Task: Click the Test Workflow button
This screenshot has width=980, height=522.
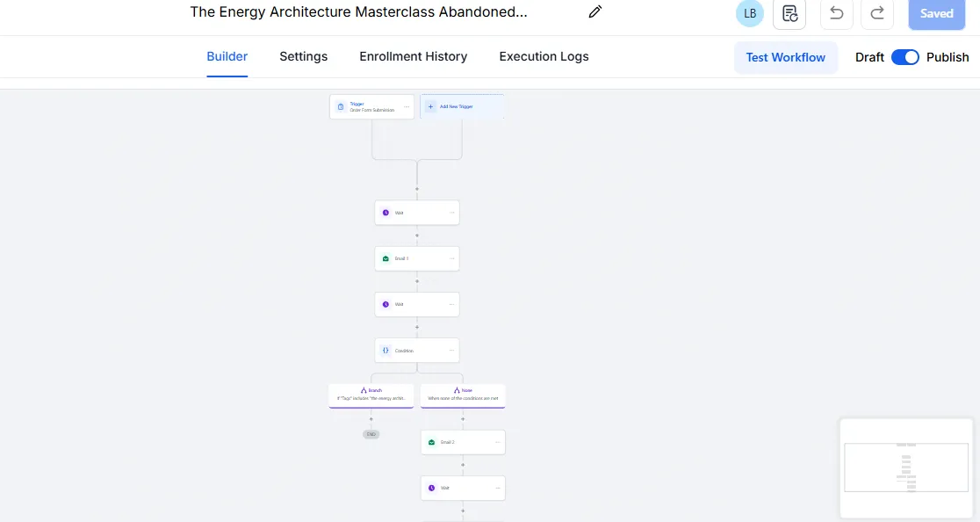Action: pos(785,57)
